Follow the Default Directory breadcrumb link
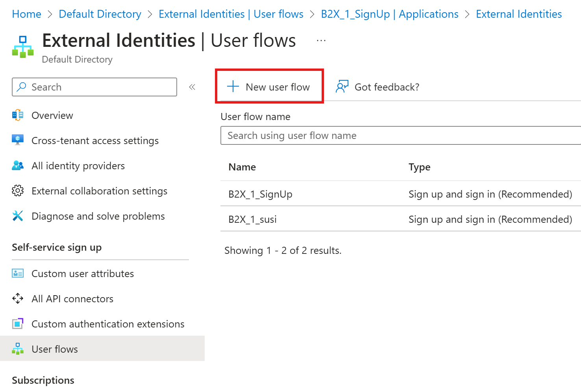Screen dimensions: 581x392 pyautogui.click(x=100, y=14)
